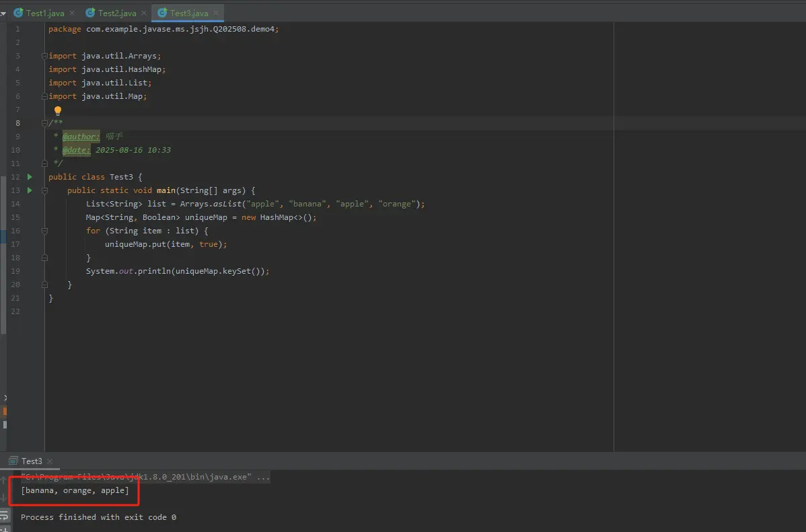
Task: Select the Test3.java editor tab
Action: pyautogui.click(x=189, y=13)
